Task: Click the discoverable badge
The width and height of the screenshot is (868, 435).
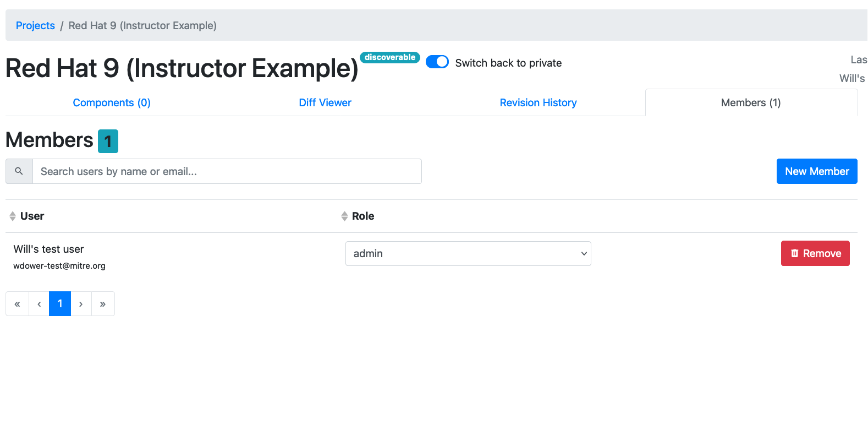Action: pos(390,57)
